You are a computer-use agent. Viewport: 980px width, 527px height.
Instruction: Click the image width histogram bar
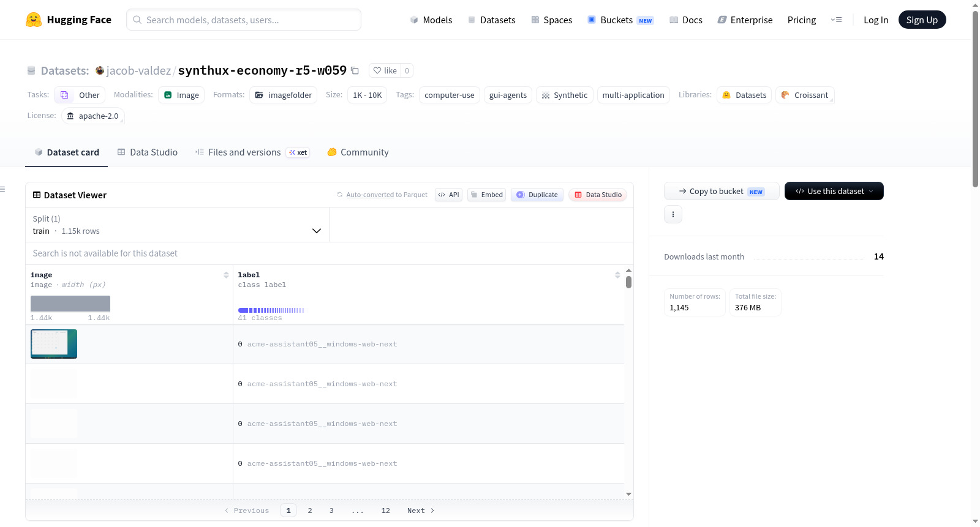pos(70,304)
